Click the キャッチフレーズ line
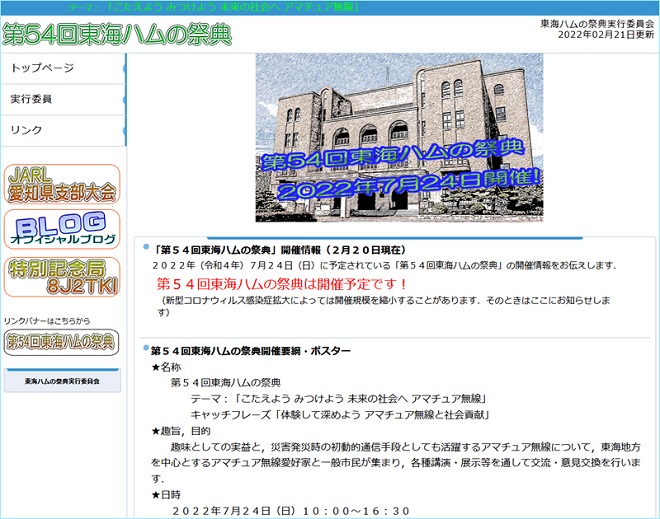This screenshot has width=660, height=519. pos(340,415)
